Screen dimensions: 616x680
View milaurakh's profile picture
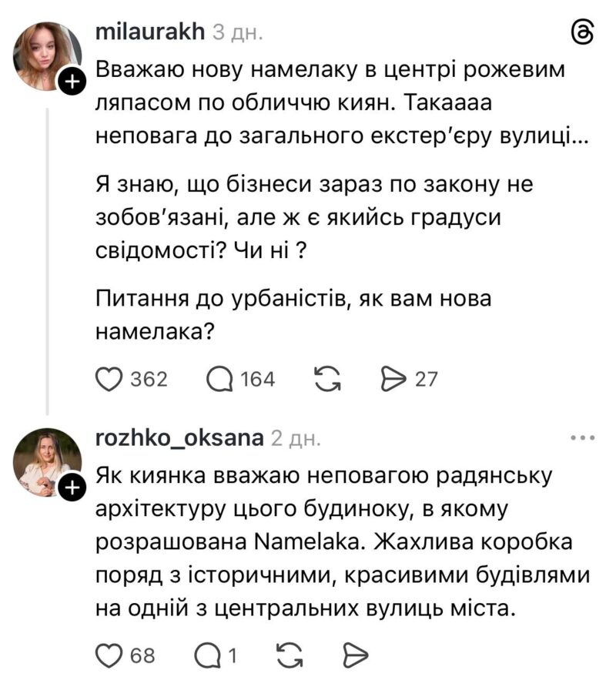tap(46, 55)
